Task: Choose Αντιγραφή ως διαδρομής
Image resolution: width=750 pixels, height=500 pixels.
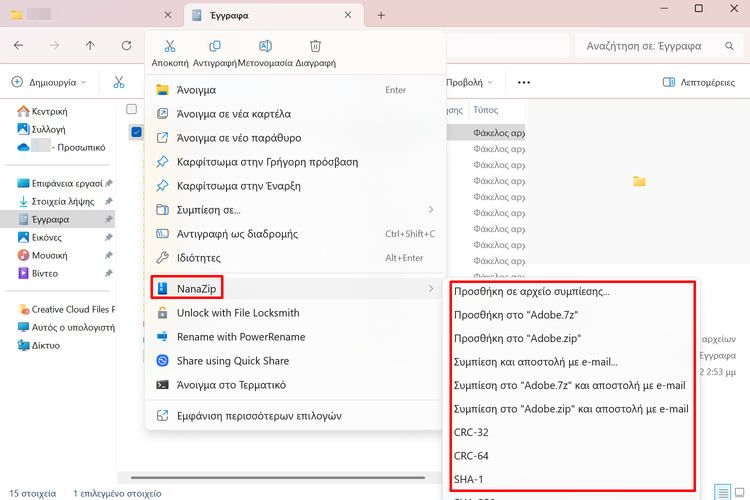Action: 296,233
